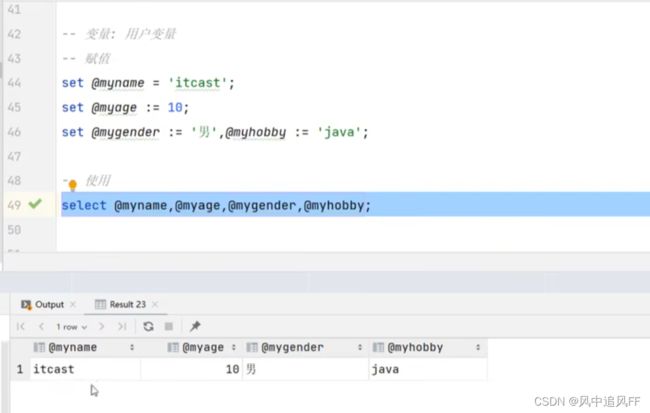Viewport: 650px width, 413px height.
Task: Toggle sort arrows on @myage column
Action: click(x=234, y=347)
